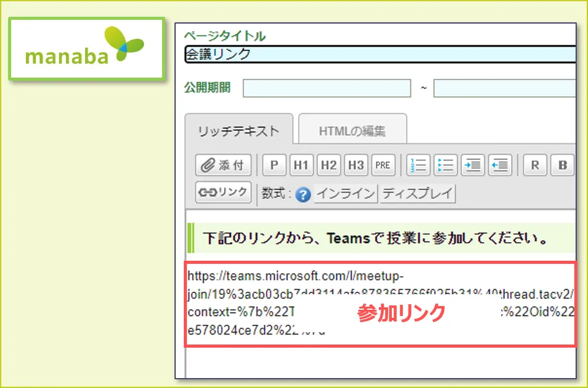The height and width of the screenshot is (388, 588).
Task: Toggle bold with the B button
Action: tap(563, 165)
